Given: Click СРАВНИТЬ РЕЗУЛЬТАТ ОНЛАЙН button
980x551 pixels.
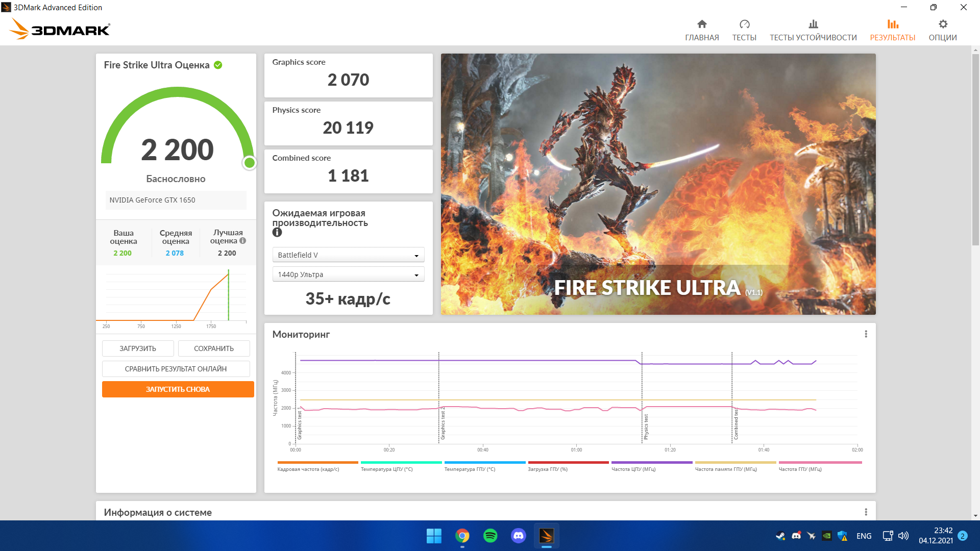Looking at the screenshot, I should [x=176, y=369].
